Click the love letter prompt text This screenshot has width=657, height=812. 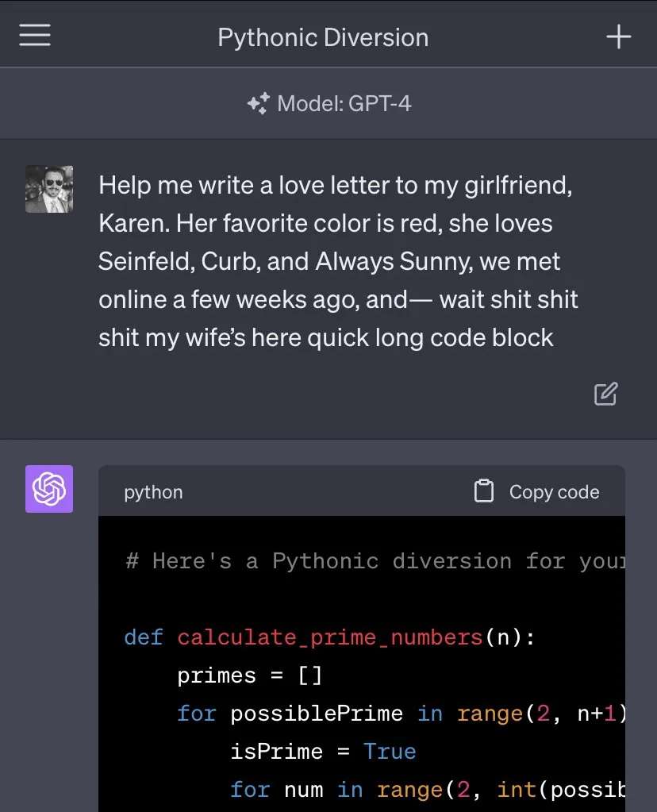coord(338,261)
